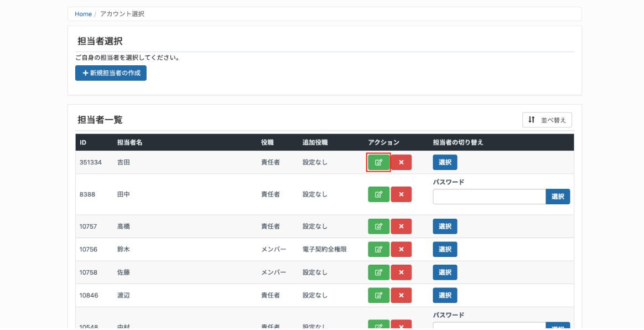The height and width of the screenshot is (330, 644).
Task: Click the ID column header
Action: click(x=83, y=143)
